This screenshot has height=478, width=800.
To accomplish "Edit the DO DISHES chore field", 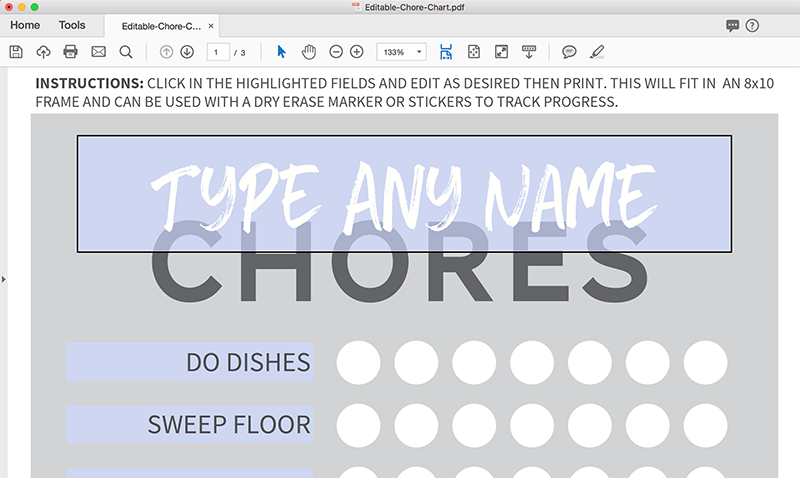I will tap(189, 362).
